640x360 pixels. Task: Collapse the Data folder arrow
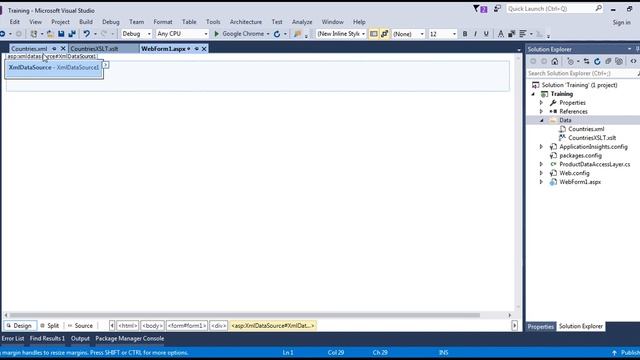tap(542, 120)
